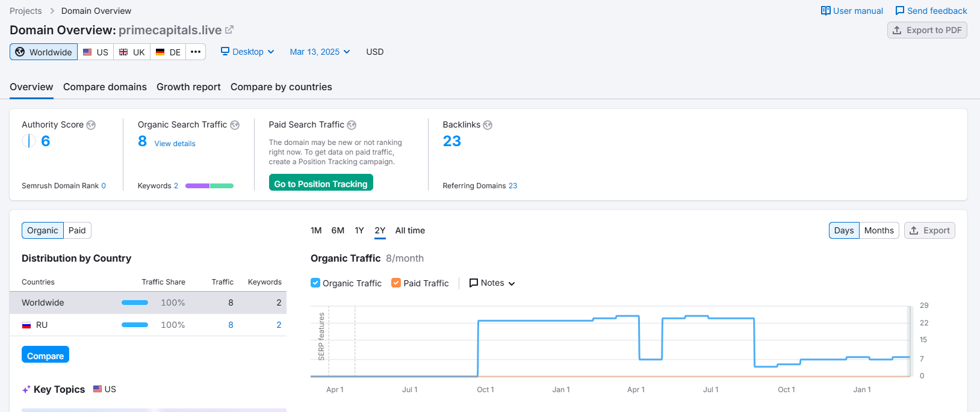Click the UK flag icon in database selector
Viewport: 980px width, 412px height.
[x=123, y=52]
